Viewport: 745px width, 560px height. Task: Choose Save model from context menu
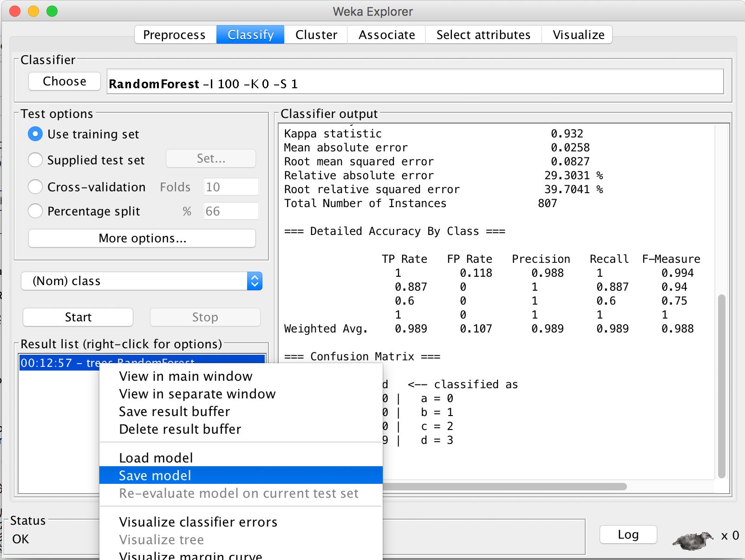[x=241, y=475]
